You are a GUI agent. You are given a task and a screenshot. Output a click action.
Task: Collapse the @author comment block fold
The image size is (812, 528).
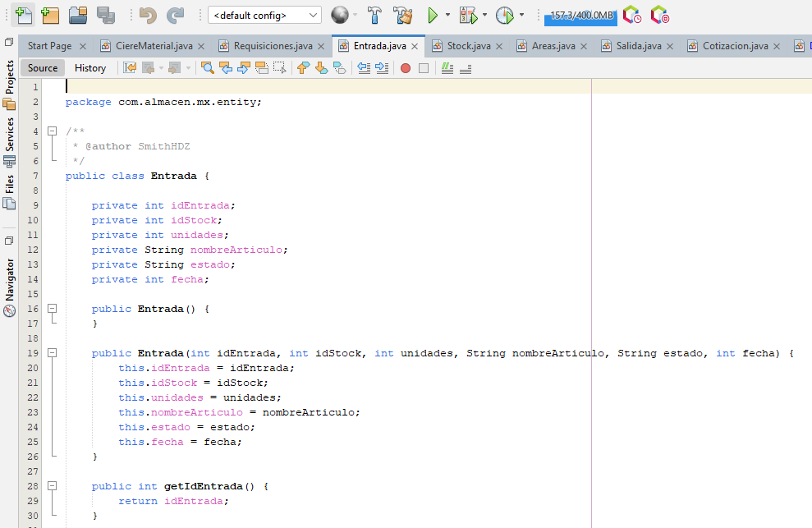(51, 131)
